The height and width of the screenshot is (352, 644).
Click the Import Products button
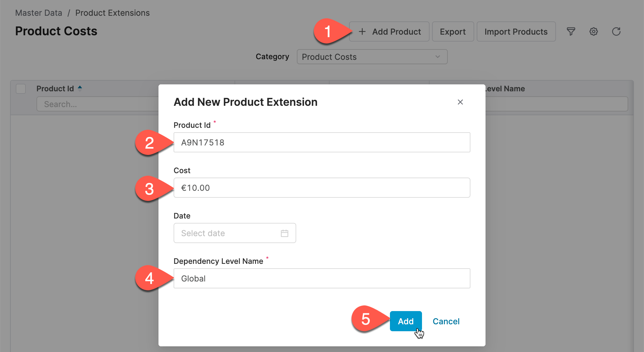[516, 31]
